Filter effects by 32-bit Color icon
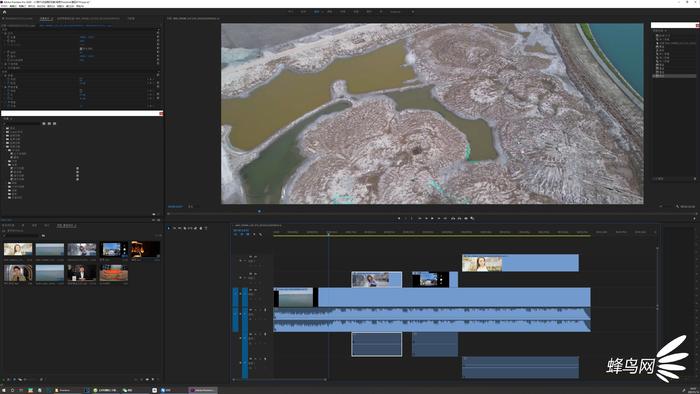Image resolution: width=700 pixels, height=394 pixels. [x=49, y=124]
